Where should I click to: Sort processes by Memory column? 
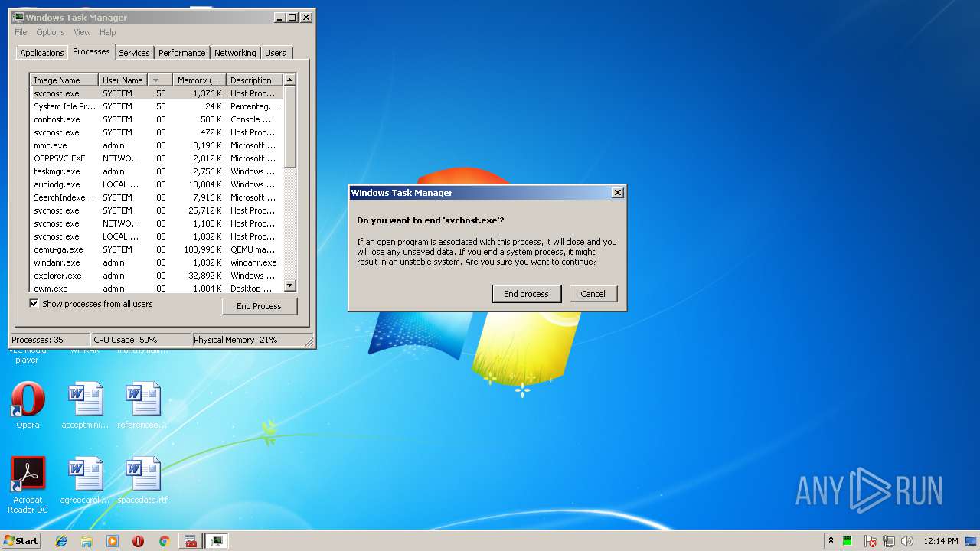pyautogui.click(x=199, y=80)
